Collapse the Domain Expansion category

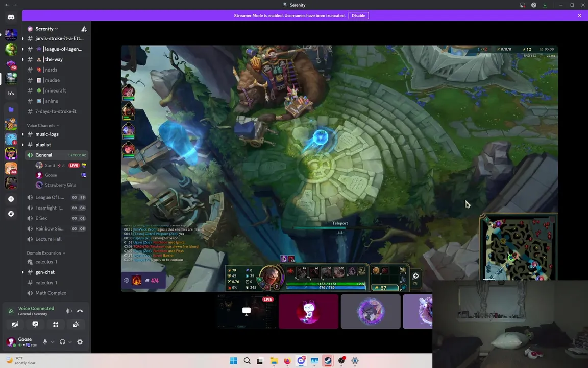(46, 253)
